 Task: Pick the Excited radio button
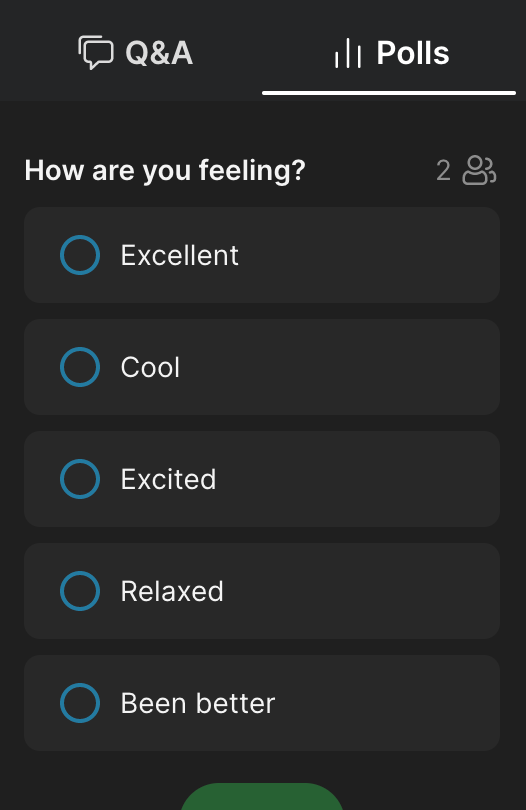click(80, 479)
